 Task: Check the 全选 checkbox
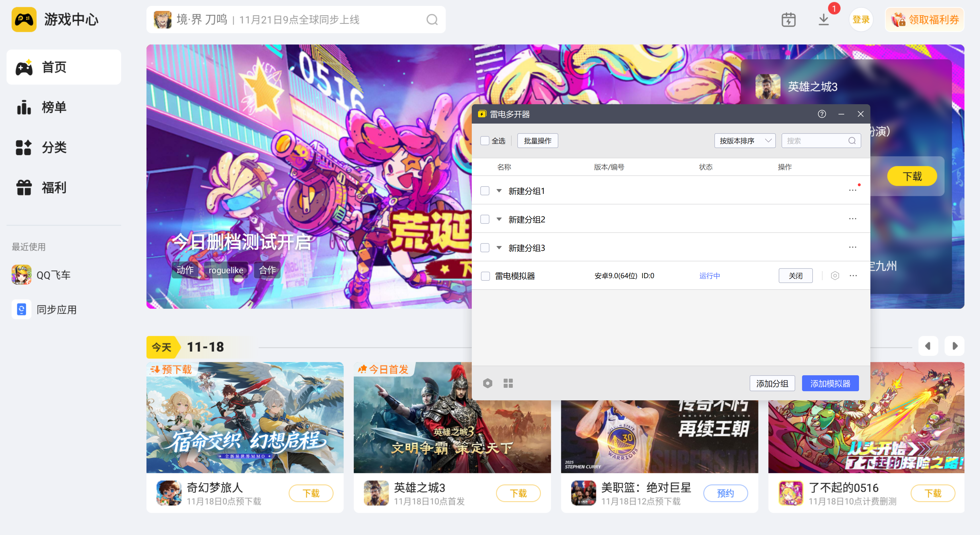click(x=485, y=141)
